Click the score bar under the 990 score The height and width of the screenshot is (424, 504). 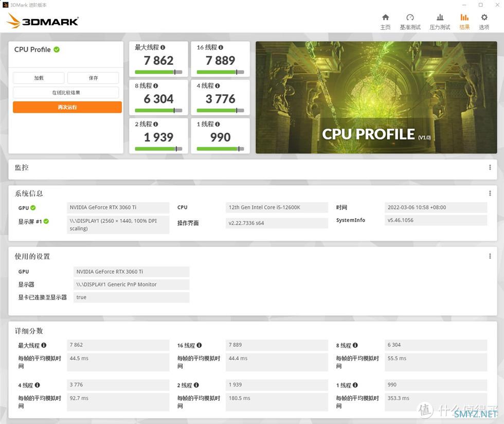point(221,149)
